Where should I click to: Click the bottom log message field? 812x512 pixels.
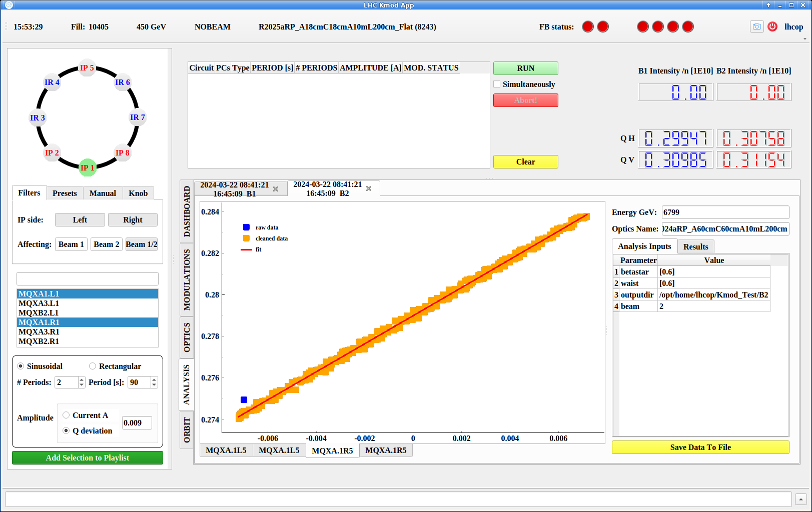point(398,499)
